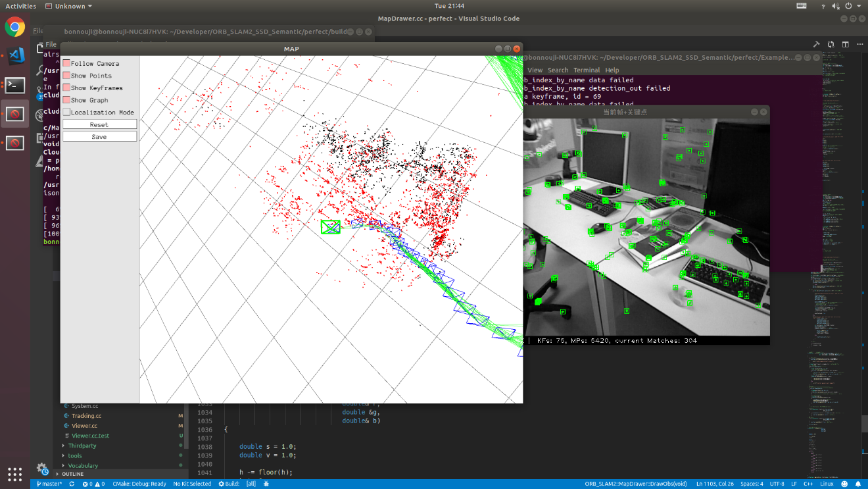The width and height of the screenshot is (868, 489).
Task: Expand the Thirdparty folder
Action: [x=82, y=446]
